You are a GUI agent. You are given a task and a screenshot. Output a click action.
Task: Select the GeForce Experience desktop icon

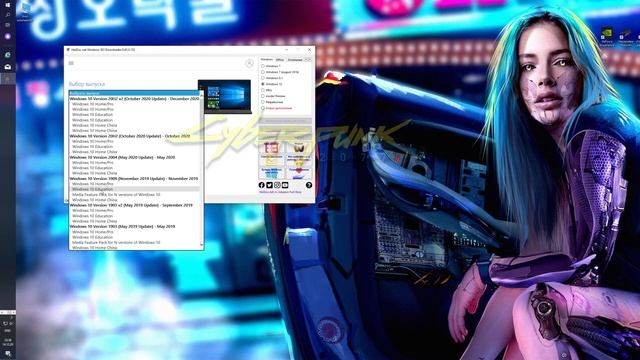click(607, 37)
